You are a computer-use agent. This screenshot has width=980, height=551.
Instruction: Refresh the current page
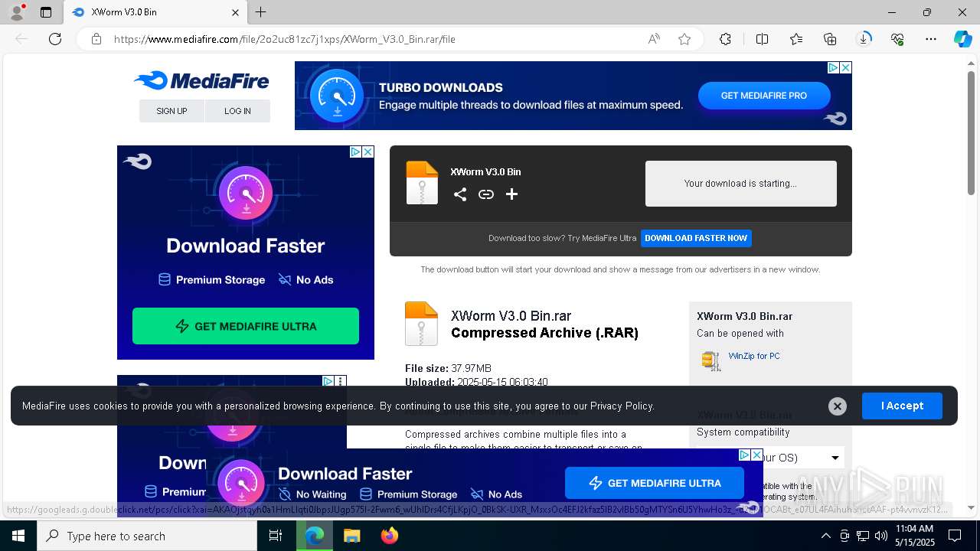pyautogui.click(x=55, y=39)
